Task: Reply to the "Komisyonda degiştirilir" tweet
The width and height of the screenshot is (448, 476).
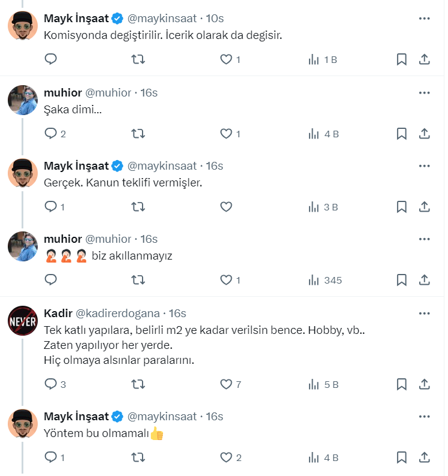Action: click(x=51, y=59)
